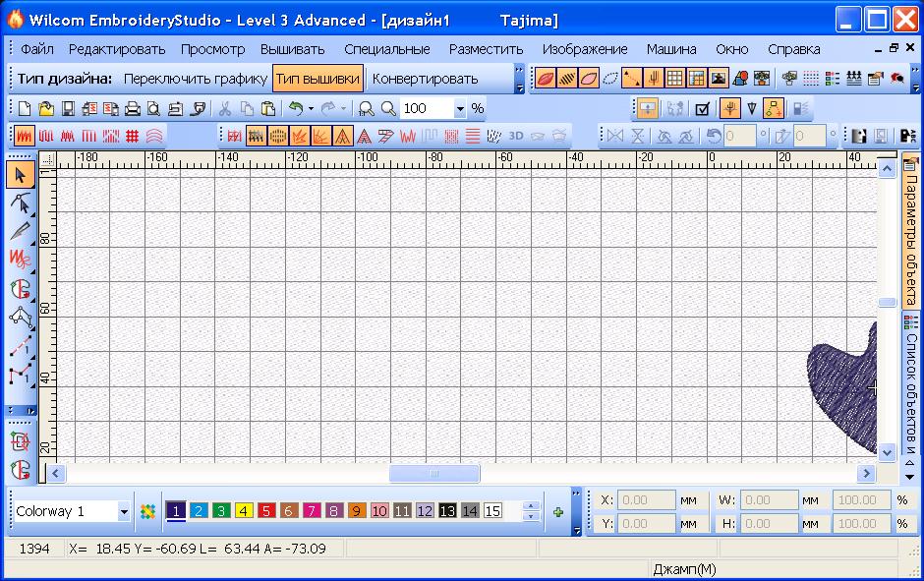Toggle show outlines pink leaf button

pos(588,78)
